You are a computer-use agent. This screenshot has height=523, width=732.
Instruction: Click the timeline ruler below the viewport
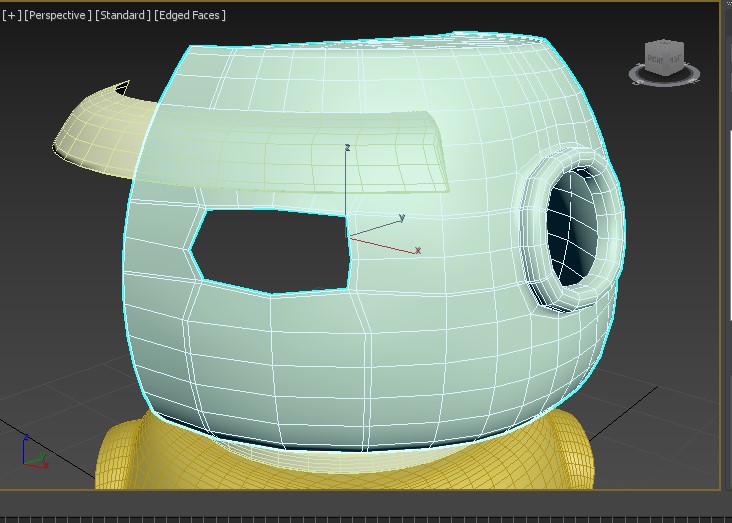[366, 517]
